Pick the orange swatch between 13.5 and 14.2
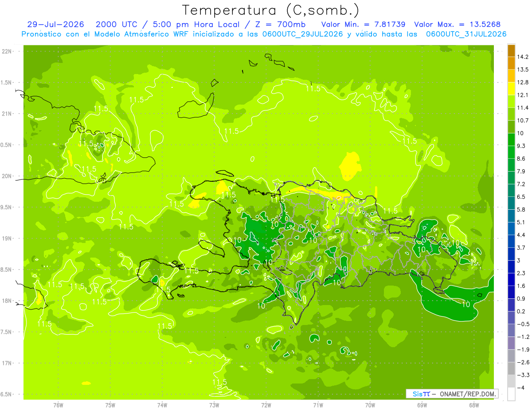Viewport: 532px width, 411px height. 511,63
